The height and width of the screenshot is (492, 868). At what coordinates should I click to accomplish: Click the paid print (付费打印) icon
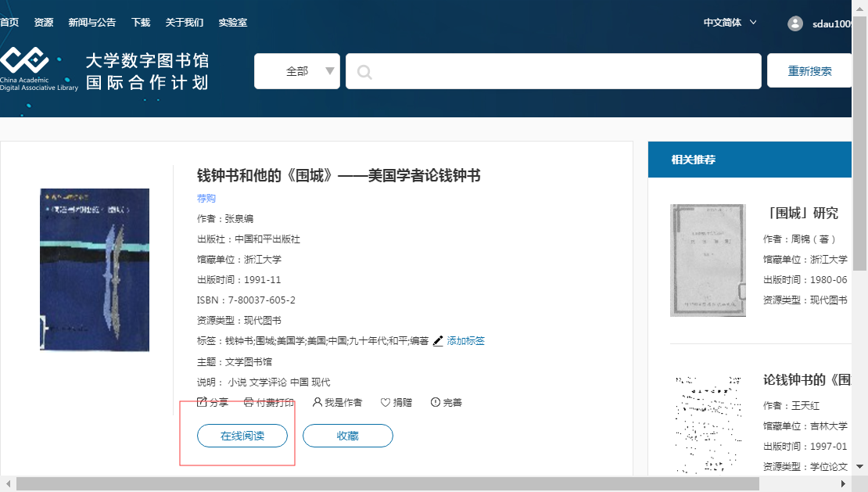click(x=249, y=402)
